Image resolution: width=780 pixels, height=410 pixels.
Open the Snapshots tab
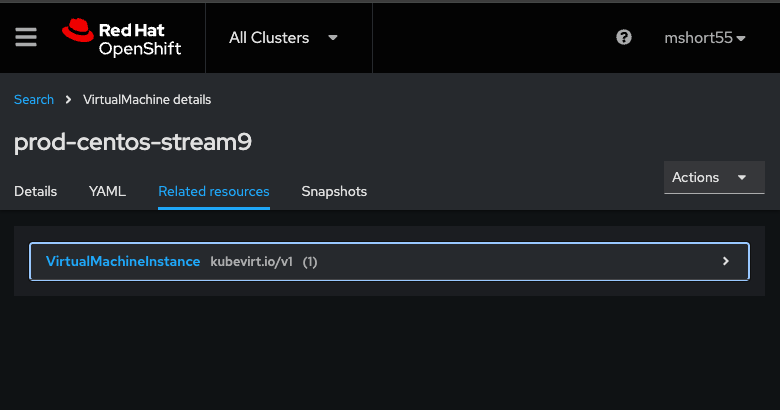pos(334,191)
